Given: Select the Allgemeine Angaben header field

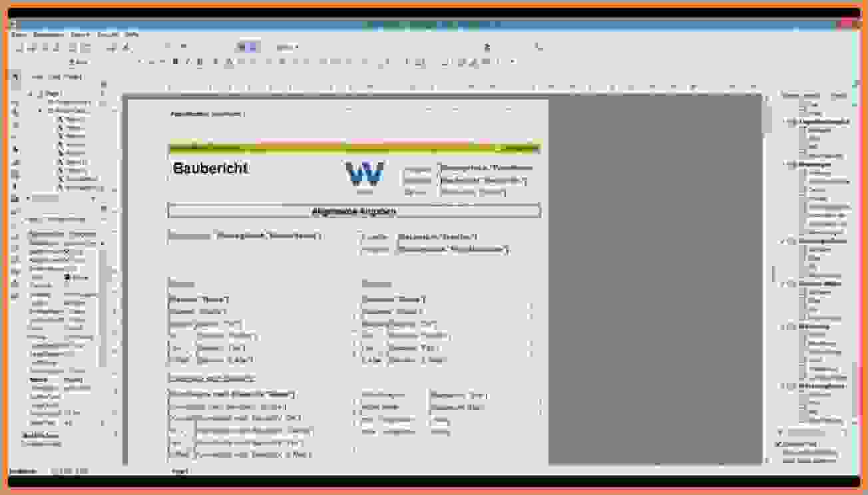Looking at the screenshot, I should tap(354, 212).
